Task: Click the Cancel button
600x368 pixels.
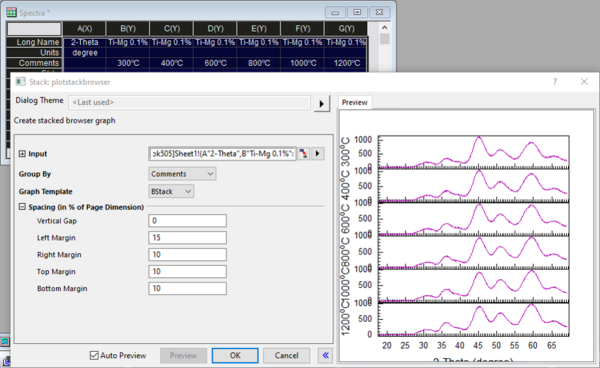Action: (286, 355)
